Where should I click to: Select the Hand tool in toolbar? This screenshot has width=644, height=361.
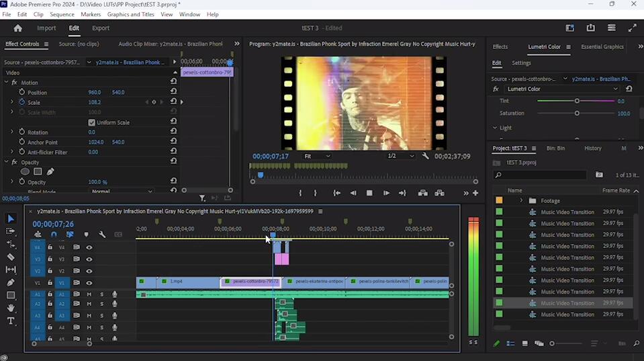(11, 309)
